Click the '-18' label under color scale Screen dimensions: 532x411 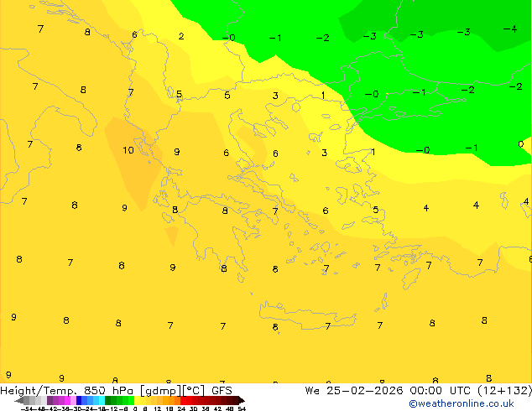tap(99, 409)
